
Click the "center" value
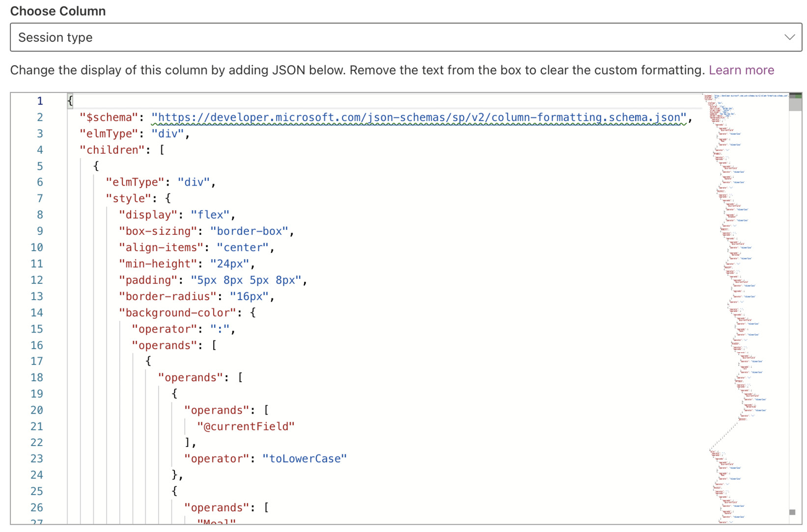click(243, 247)
